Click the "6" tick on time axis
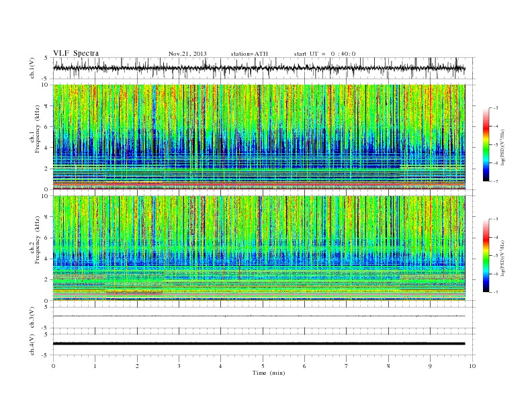Viewport: 532px width, 411px height. click(304, 366)
